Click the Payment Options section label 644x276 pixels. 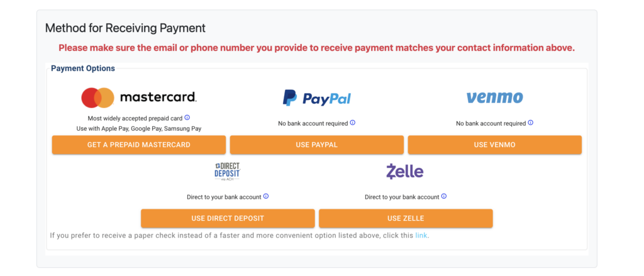tap(83, 68)
